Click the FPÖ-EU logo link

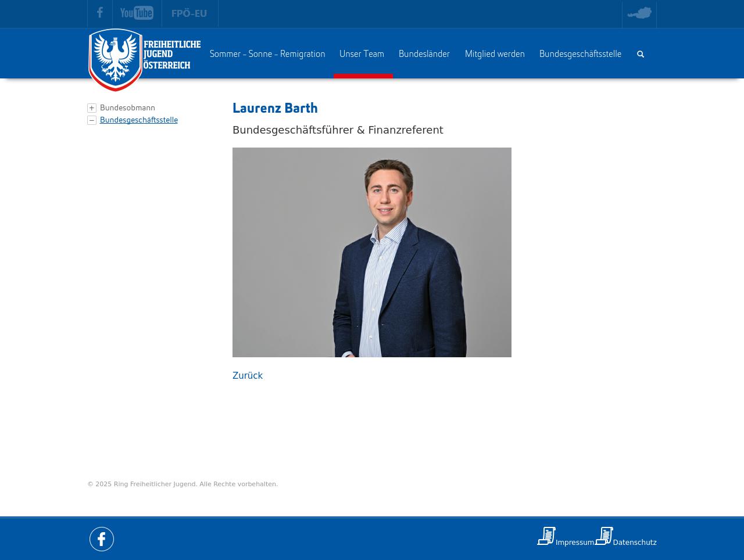tap(189, 13)
